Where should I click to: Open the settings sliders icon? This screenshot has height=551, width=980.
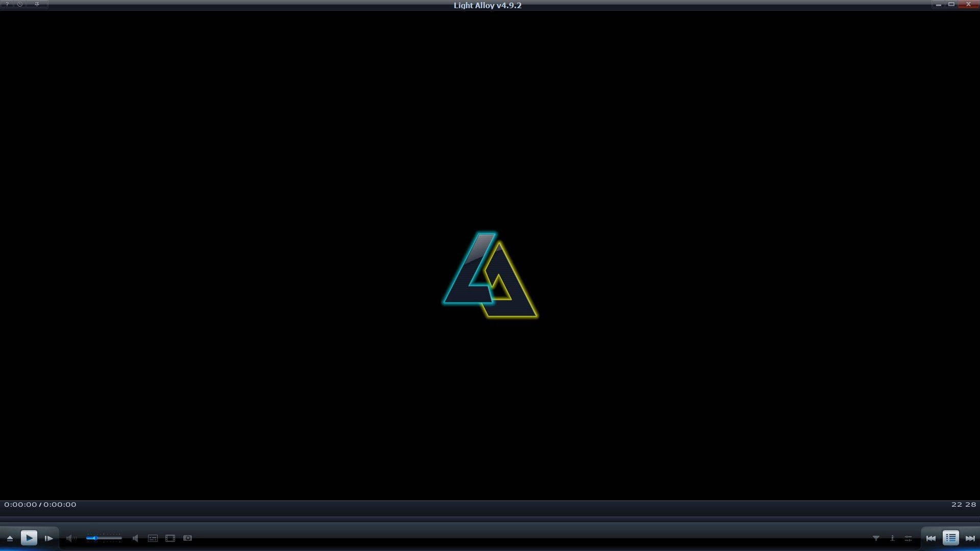[908, 538]
